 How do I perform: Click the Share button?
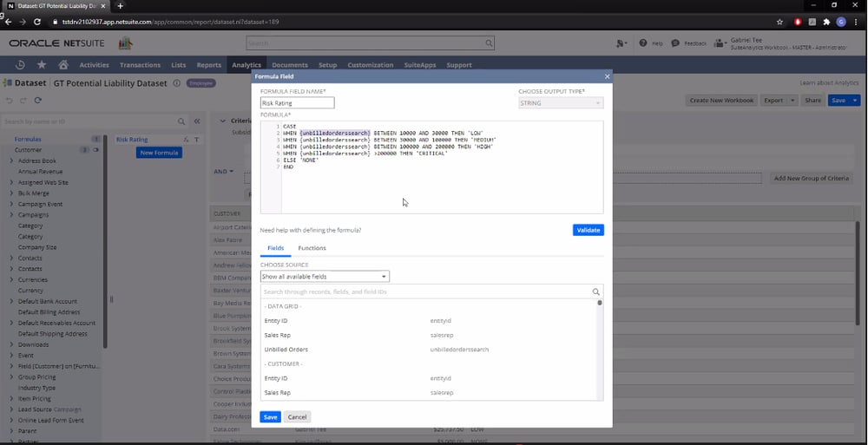pos(812,100)
